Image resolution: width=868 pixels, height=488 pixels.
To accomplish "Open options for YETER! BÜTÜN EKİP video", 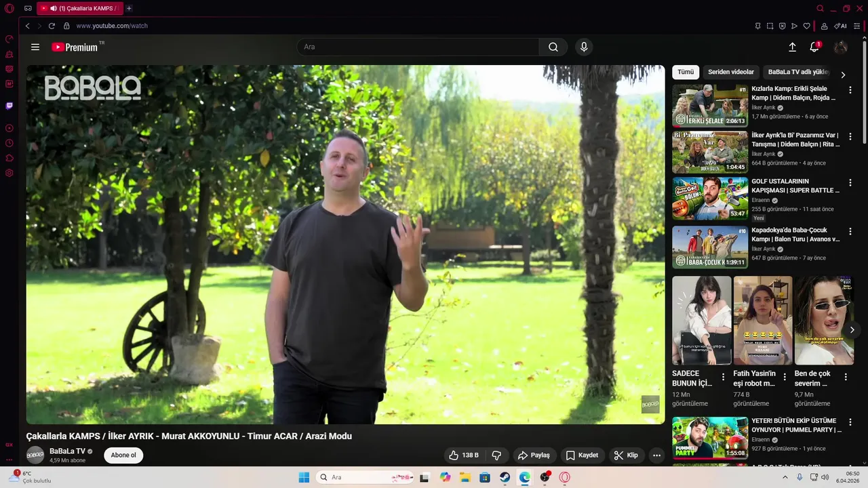I will [x=850, y=422].
